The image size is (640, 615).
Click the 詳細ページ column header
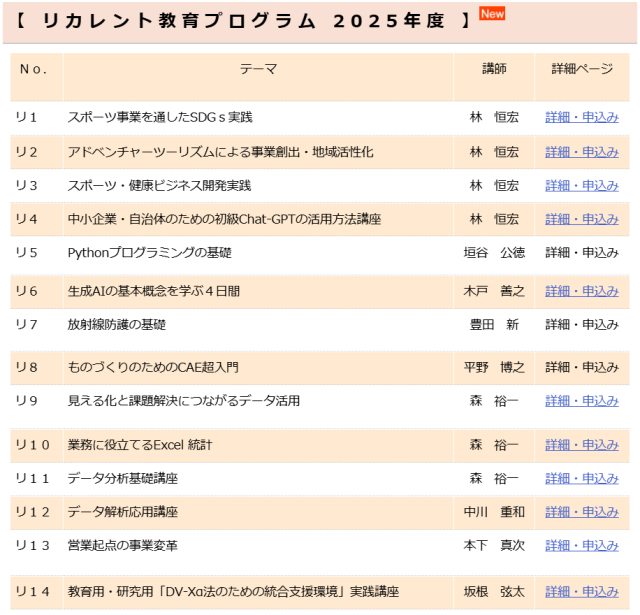click(x=581, y=69)
